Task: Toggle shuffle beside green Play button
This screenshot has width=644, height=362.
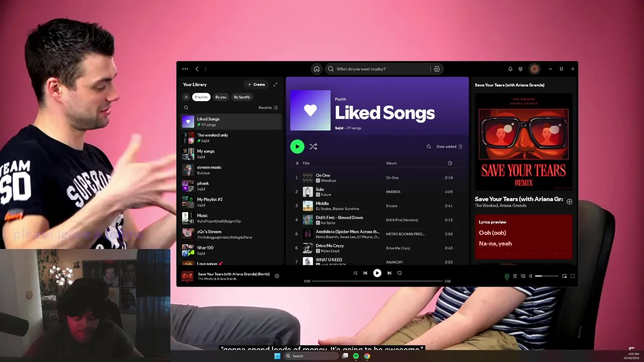Action: coord(313,147)
